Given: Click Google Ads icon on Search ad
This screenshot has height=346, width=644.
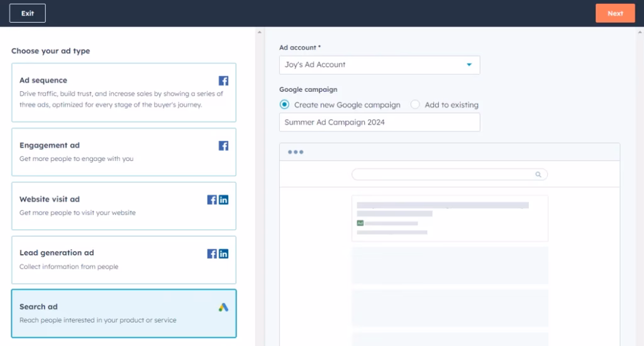Looking at the screenshot, I should [223, 308].
